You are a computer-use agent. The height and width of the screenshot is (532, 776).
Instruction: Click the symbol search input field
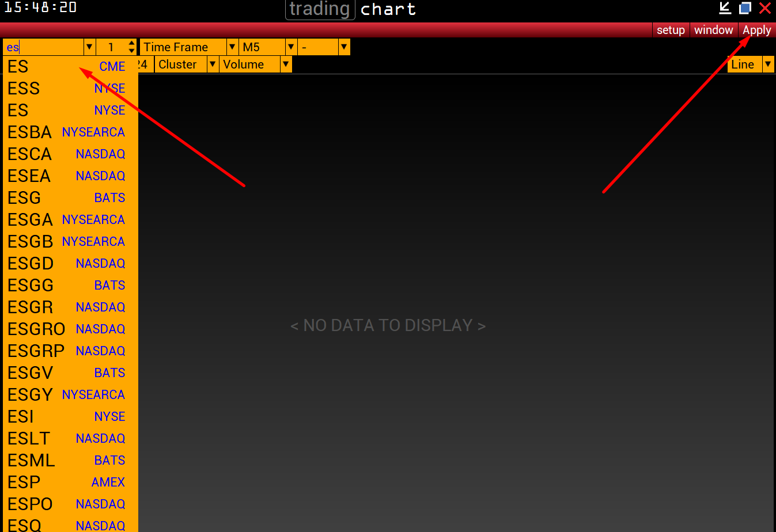[x=43, y=47]
